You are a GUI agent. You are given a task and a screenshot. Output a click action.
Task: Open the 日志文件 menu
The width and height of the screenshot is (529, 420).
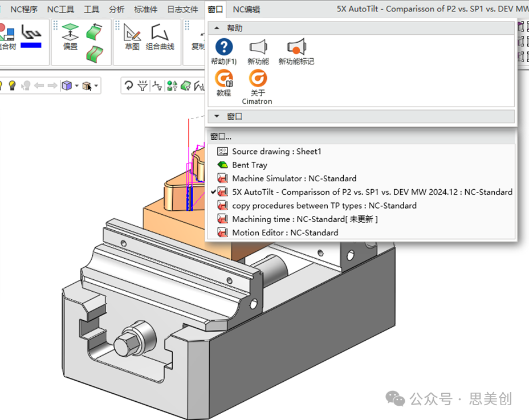click(182, 10)
